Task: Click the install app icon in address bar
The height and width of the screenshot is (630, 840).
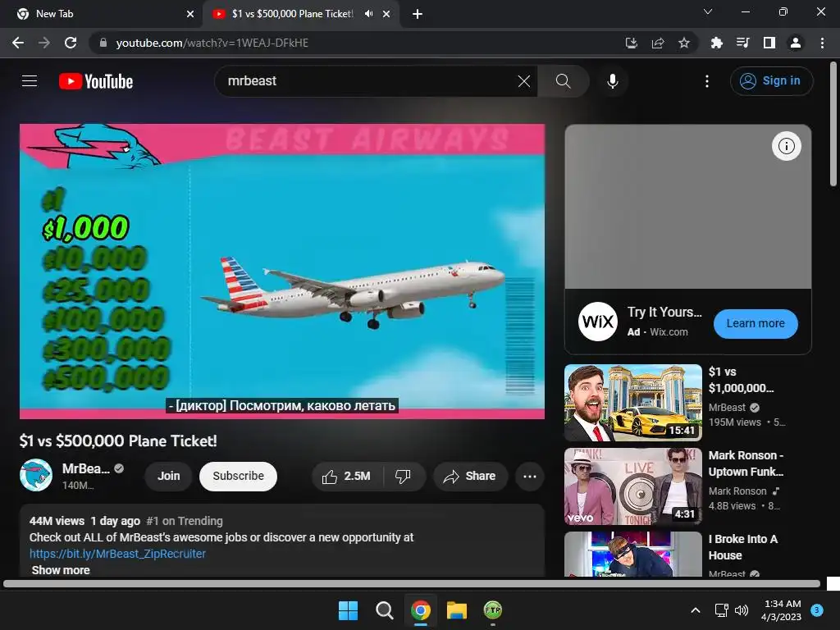Action: coord(632,43)
